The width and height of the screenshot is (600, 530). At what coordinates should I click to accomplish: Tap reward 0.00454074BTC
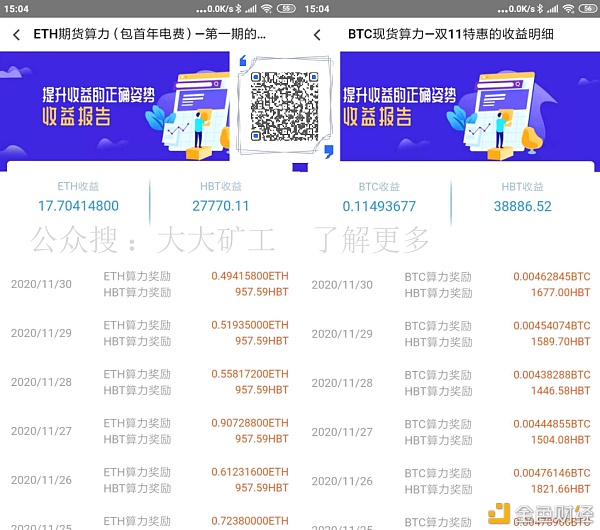pyautogui.click(x=552, y=326)
